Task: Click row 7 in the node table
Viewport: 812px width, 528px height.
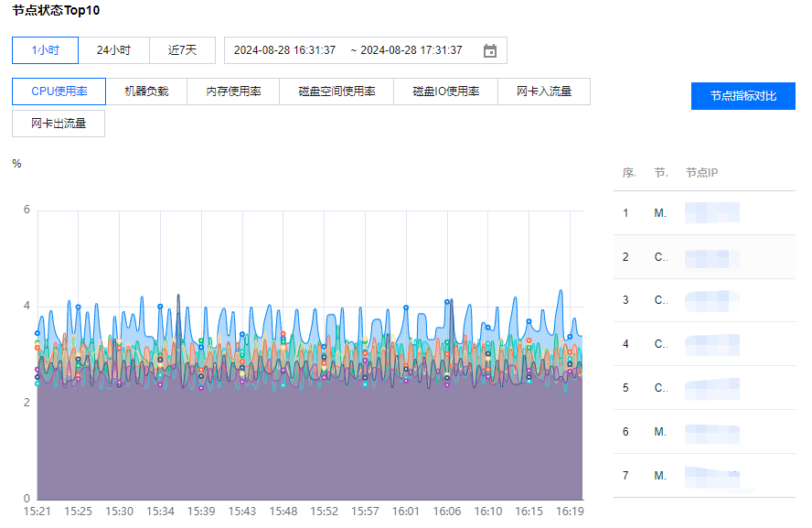Action: pyautogui.click(x=704, y=476)
